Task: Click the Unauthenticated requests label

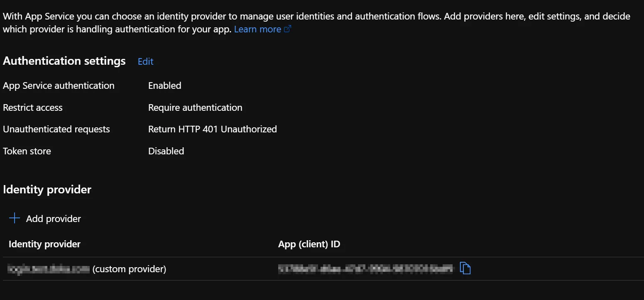Action: (56, 129)
